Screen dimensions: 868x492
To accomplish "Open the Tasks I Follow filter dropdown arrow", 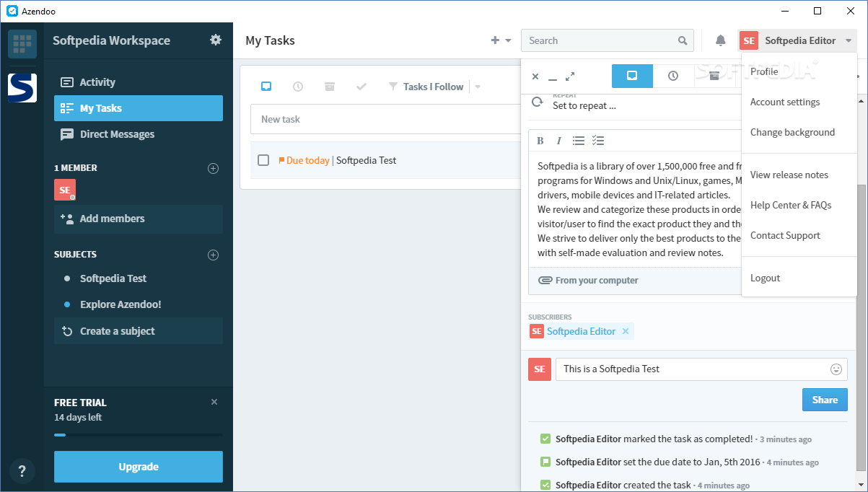I will 477,87.
